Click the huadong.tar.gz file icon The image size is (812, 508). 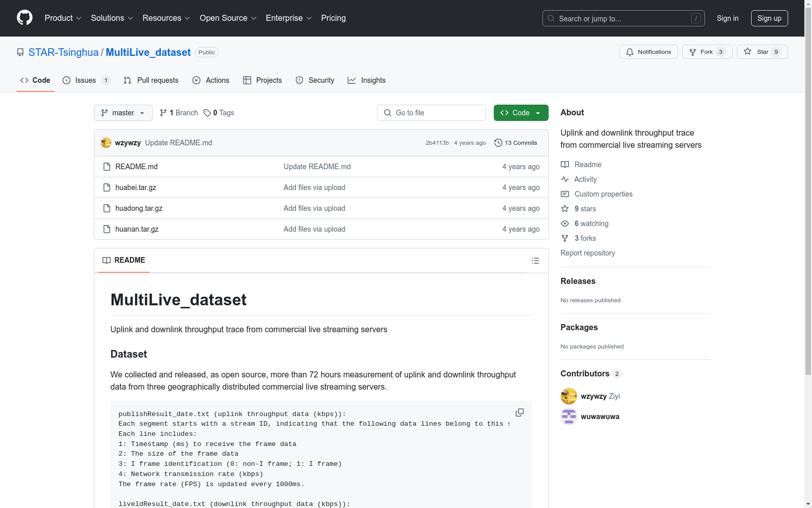(107, 208)
